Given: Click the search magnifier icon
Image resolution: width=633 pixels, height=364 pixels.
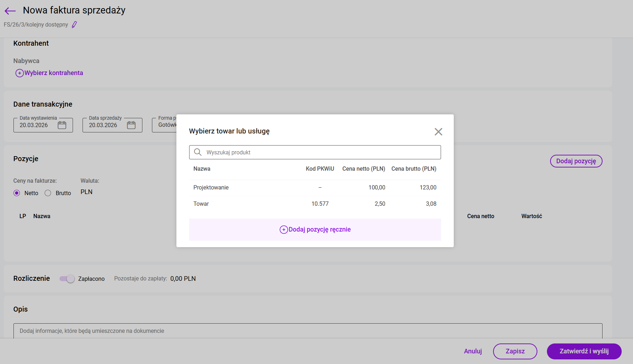Looking at the screenshot, I should pos(198,152).
